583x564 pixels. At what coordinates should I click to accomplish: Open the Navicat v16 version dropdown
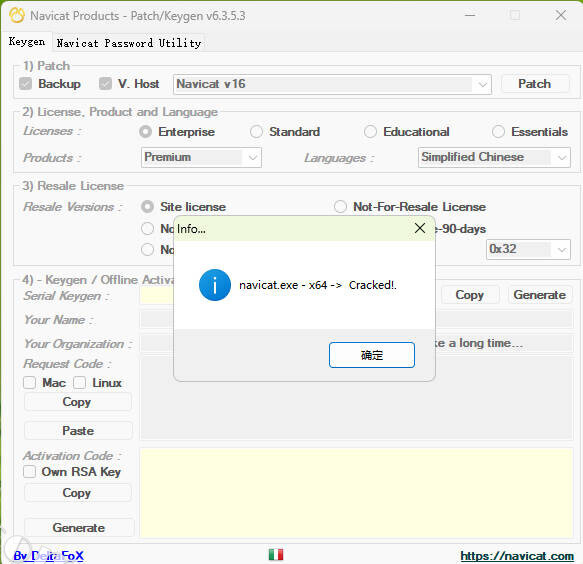pos(332,84)
